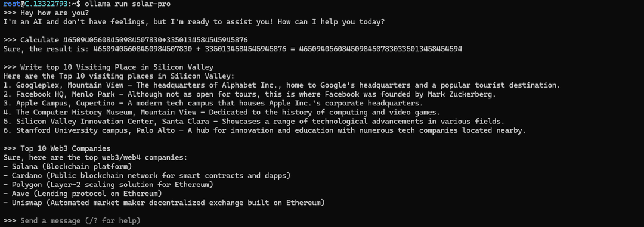Click the Aave lending protocol line
The image size is (644, 227).
click(82, 194)
